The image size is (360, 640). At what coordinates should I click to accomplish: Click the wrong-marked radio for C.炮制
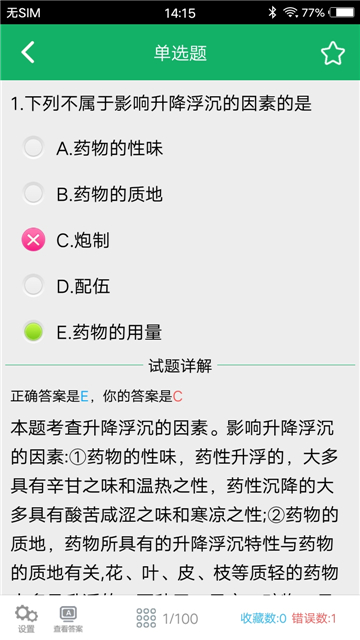pyautogui.click(x=33, y=240)
